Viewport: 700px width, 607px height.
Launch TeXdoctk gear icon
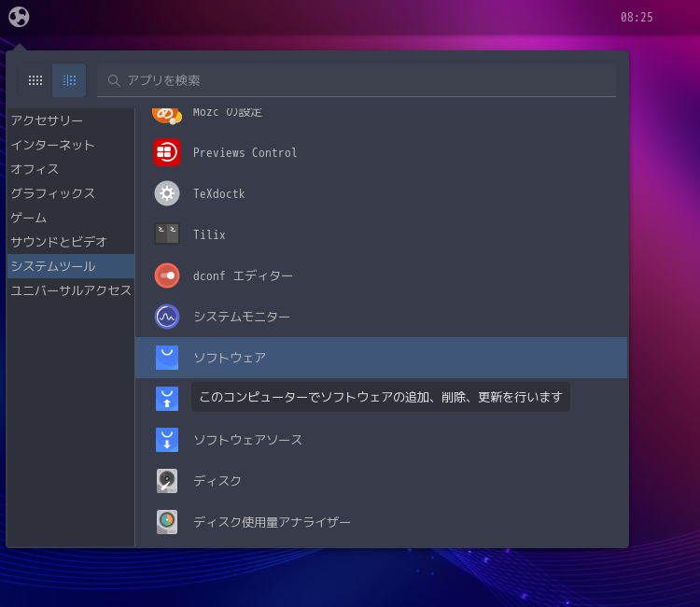tap(167, 193)
